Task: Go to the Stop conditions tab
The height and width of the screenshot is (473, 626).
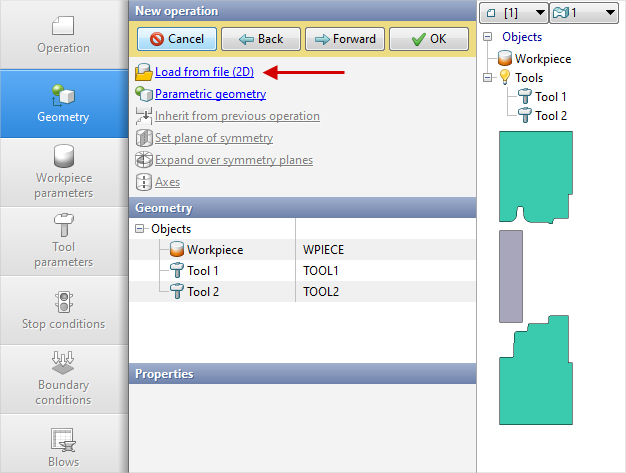Action: (x=64, y=310)
